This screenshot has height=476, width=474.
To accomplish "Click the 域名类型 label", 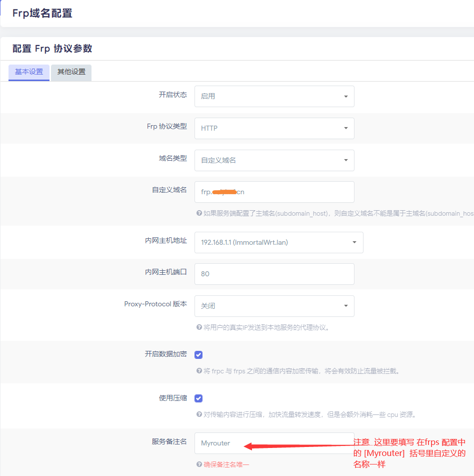I will [173, 158].
